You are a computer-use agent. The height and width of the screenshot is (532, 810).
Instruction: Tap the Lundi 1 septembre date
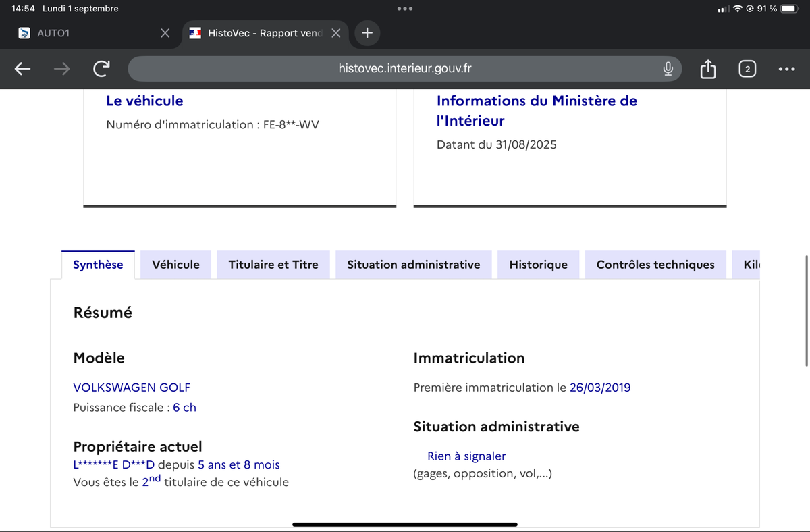pyautogui.click(x=80, y=9)
